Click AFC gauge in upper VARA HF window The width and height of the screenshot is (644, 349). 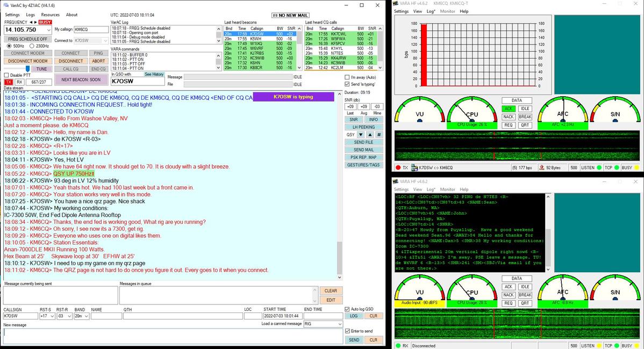coord(563,110)
